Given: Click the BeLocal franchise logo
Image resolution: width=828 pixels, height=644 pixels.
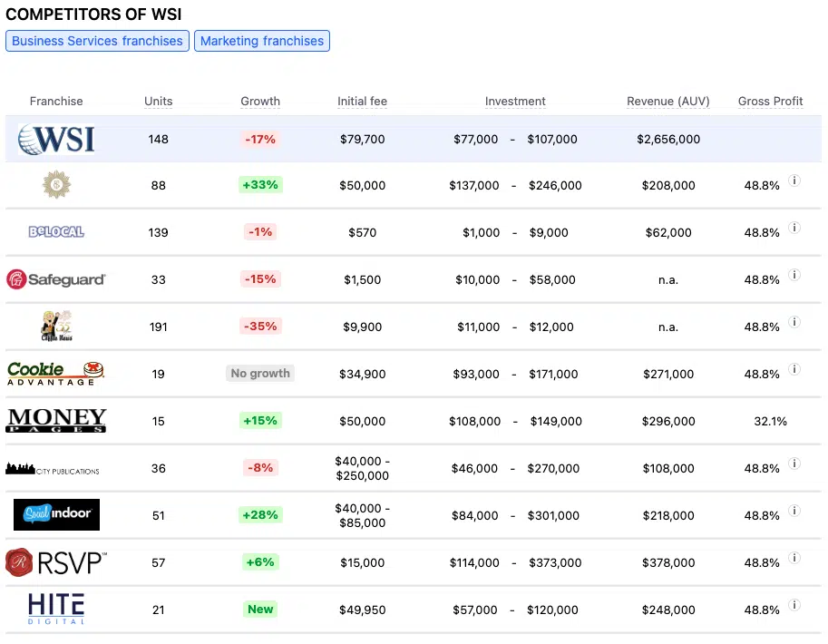Looking at the screenshot, I should (56, 232).
